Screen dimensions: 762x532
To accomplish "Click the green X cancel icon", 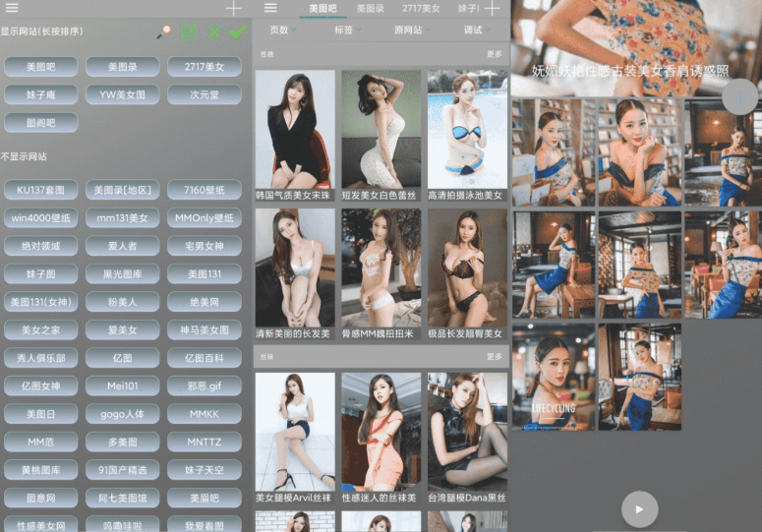I will tap(213, 32).
